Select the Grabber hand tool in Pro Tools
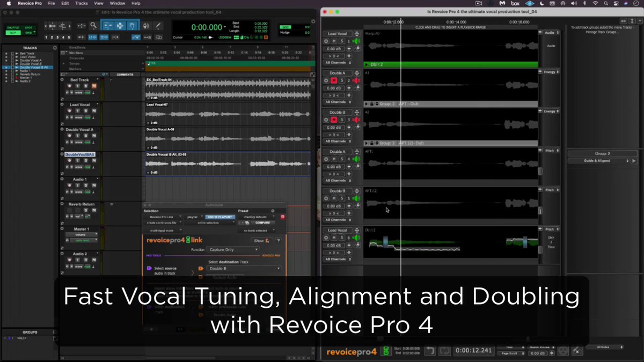 132,26
